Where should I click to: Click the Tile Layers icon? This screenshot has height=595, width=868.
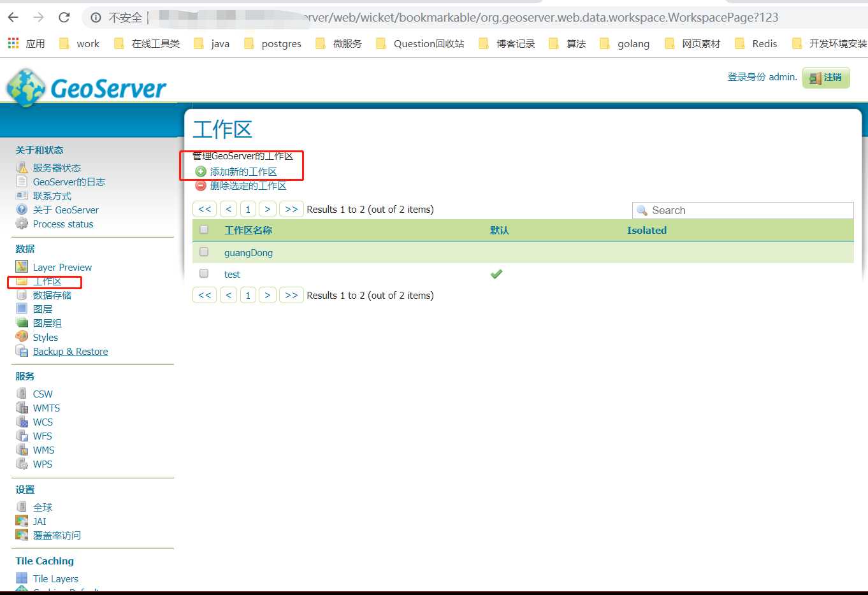[x=22, y=578]
